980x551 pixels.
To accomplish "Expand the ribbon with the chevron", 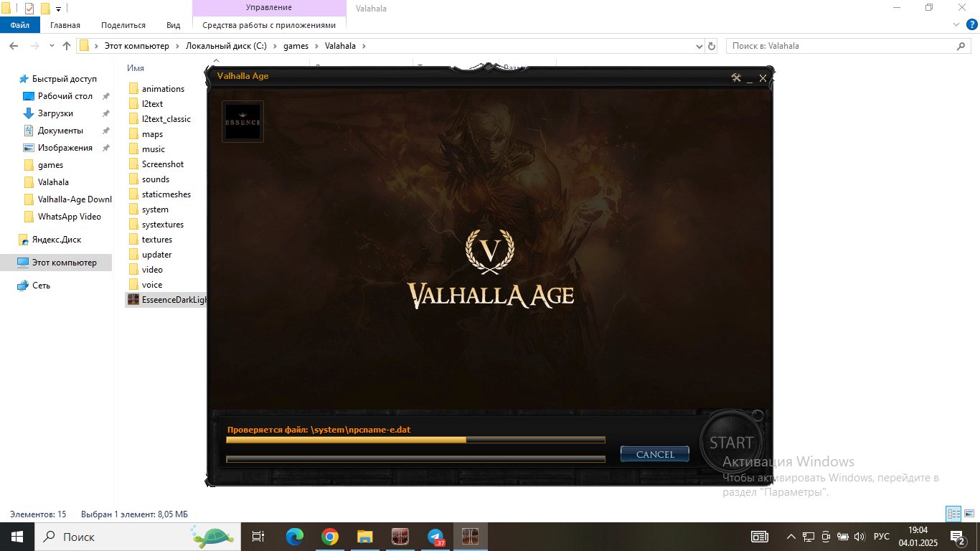I will (x=956, y=24).
